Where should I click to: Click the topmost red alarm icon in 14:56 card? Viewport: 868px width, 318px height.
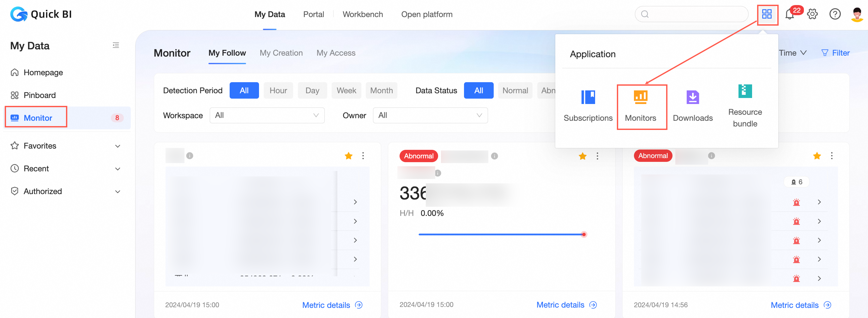pyautogui.click(x=796, y=202)
